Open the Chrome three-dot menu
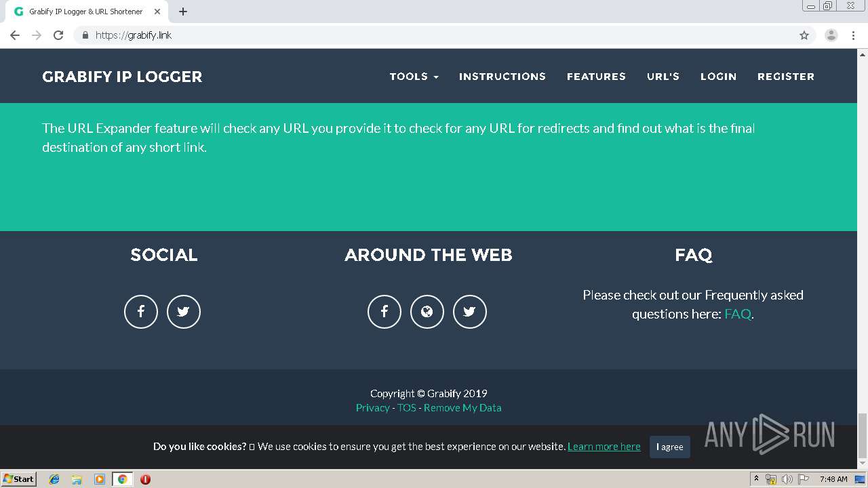Viewport: 868px width, 488px height. [854, 35]
